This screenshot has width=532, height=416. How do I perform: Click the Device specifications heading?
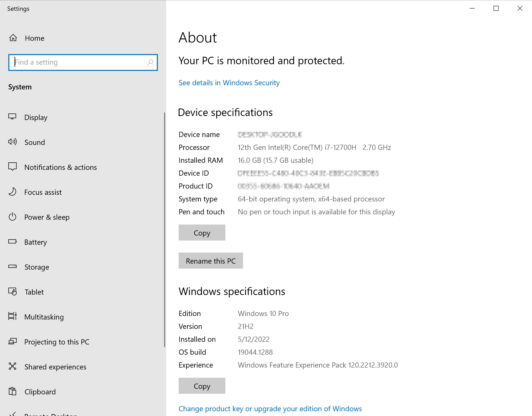coord(225,113)
